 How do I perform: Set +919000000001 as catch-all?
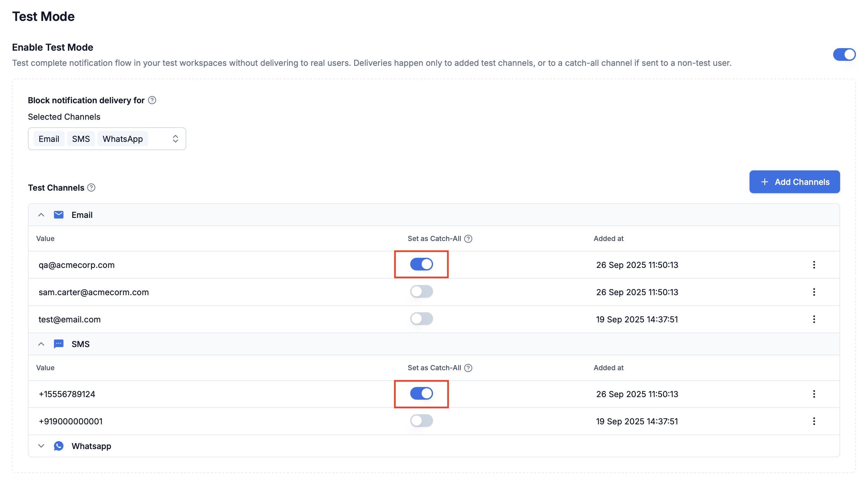click(421, 421)
